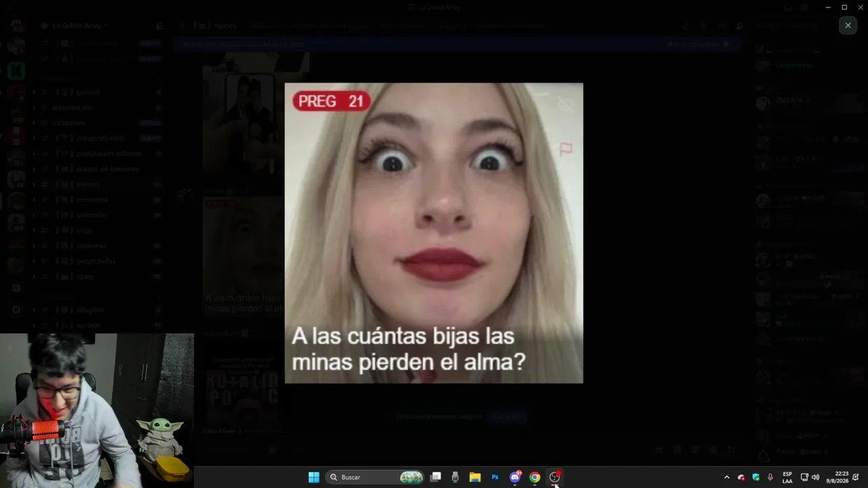
Task: Click the enlarged meme image
Action: (x=434, y=233)
